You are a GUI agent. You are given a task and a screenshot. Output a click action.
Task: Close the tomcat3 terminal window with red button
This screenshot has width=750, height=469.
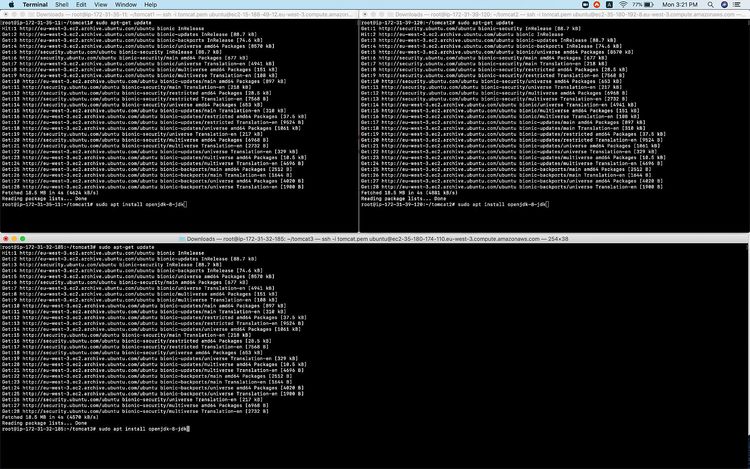6,239
